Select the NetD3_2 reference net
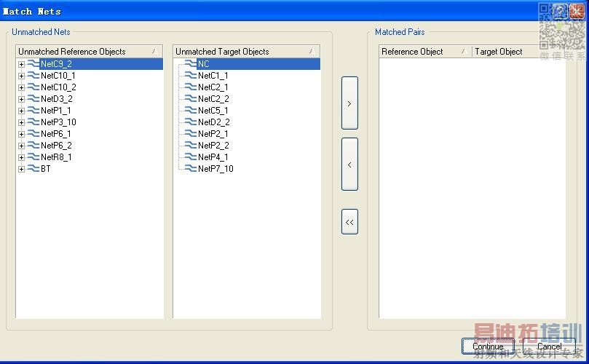Image resolution: width=589 pixels, height=364 pixels. pos(57,99)
